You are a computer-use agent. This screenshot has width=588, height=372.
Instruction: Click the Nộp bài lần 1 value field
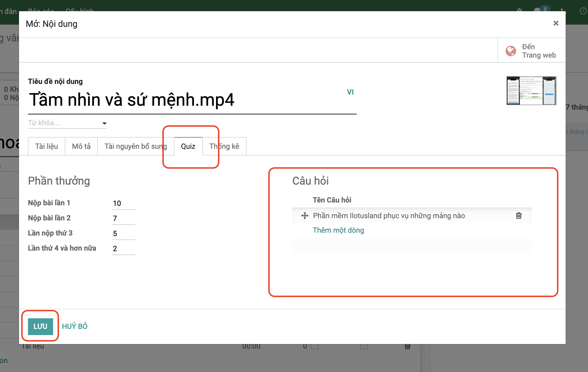[123, 203]
